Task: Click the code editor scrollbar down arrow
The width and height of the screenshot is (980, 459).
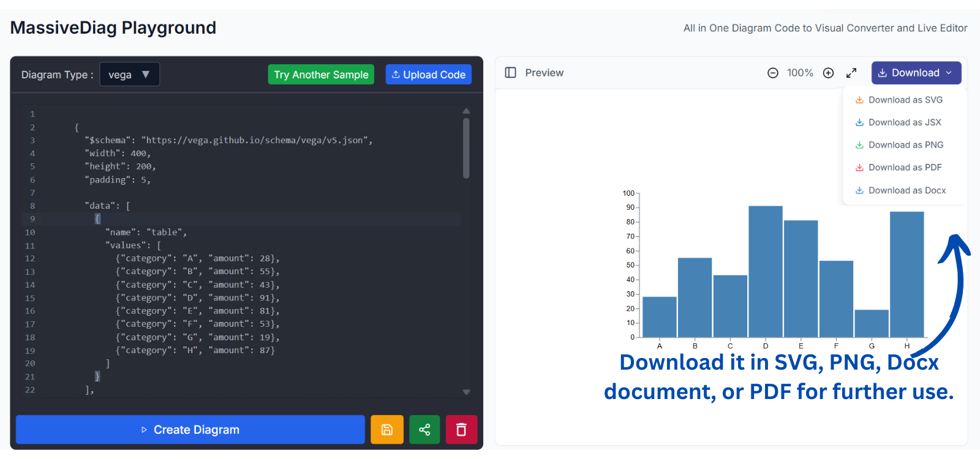Action: [466, 392]
